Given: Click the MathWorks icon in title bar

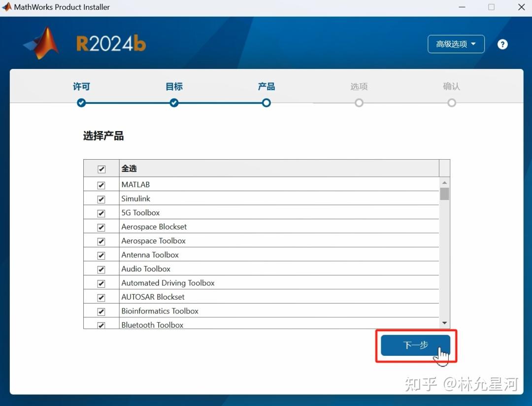Looking at the screenshot, I should point(6,7).
